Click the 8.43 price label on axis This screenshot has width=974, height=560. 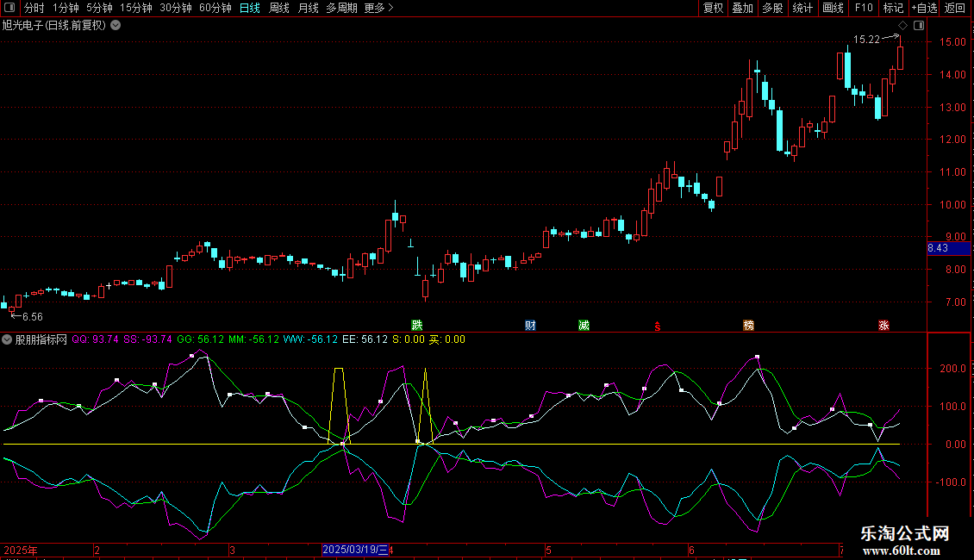point(938,249)
